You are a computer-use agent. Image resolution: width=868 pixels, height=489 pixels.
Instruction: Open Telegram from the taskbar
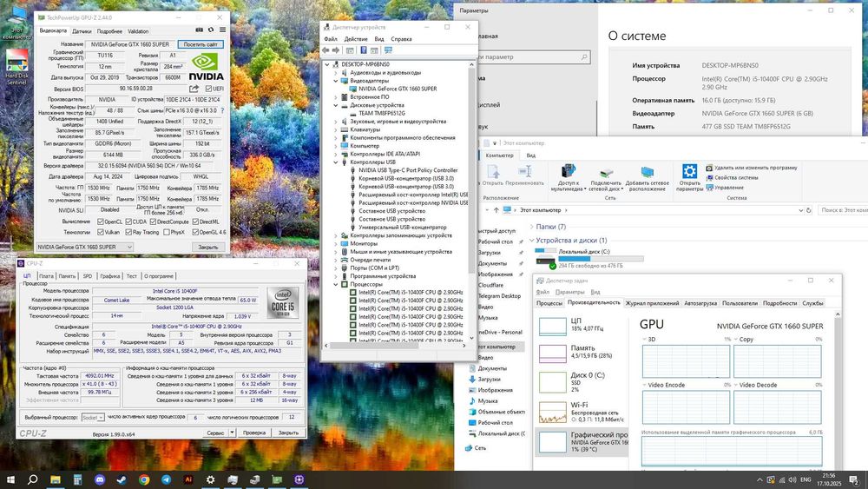pos(166,479)
